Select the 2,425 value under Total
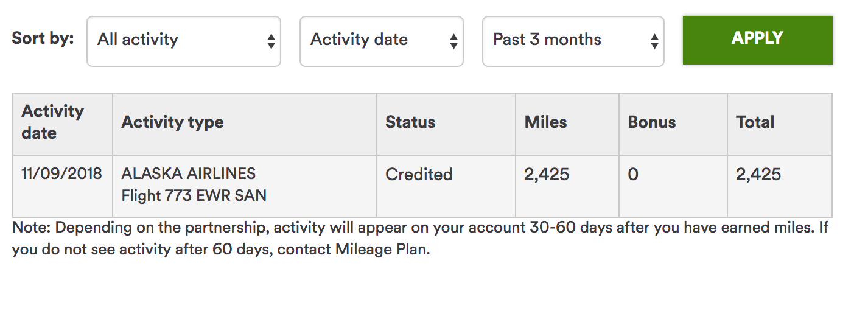The width and height of the screenshot is (868, 336). 758,175
